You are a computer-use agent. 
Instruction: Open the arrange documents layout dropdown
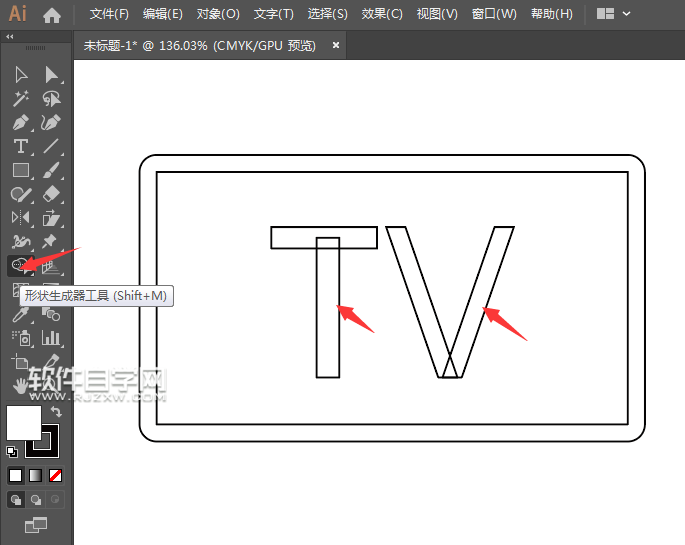pos(613,14)
